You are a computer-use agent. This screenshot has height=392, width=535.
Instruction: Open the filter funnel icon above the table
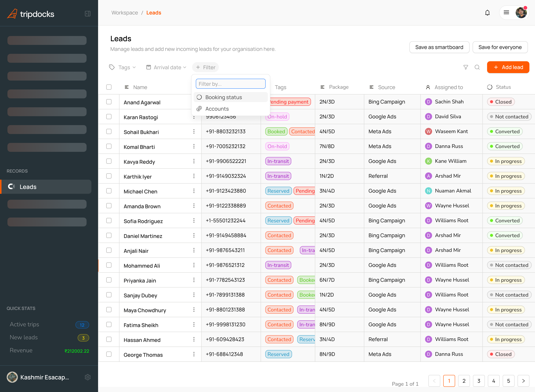[466, 67]
